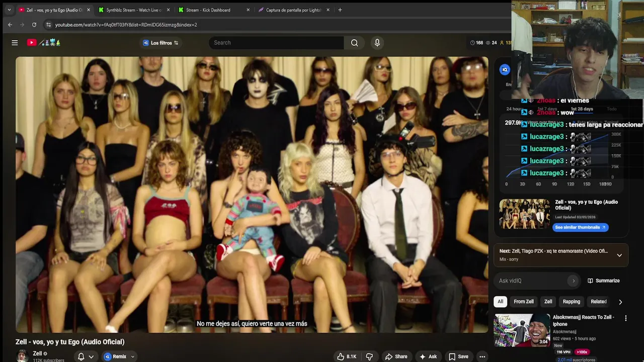Open more actions three-dot menu under video
The width and height of the screenshot is (644, 362).
[x=482, y=356]
